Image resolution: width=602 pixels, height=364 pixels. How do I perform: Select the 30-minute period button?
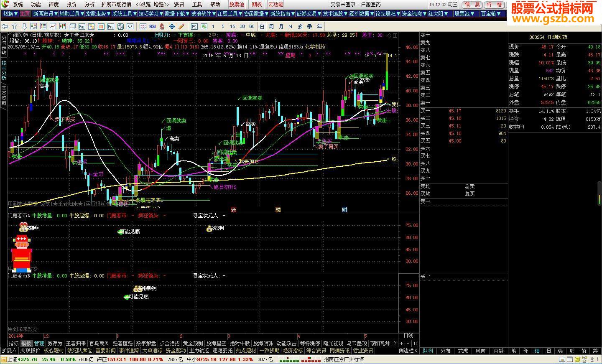tap(242, 26)
